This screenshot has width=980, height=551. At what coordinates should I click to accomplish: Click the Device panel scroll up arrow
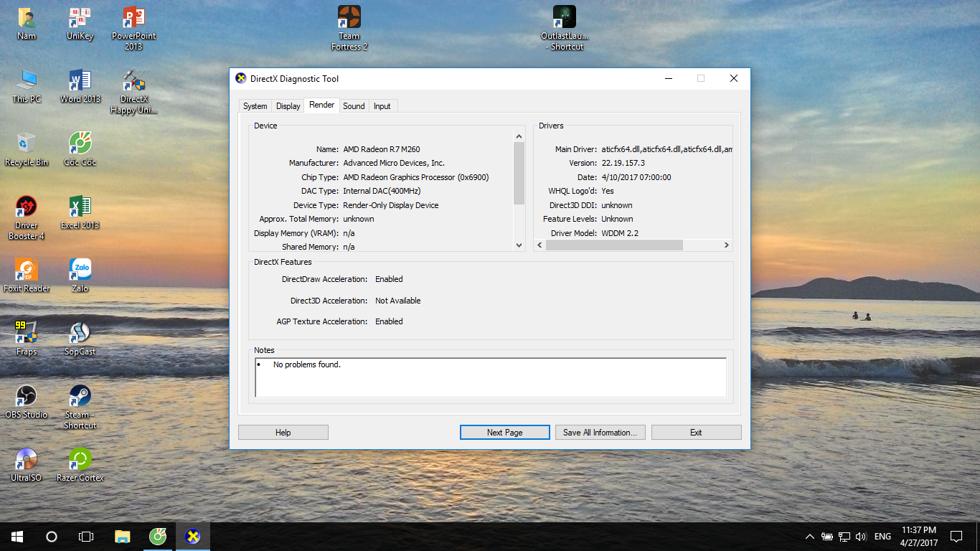click(519, 136)
